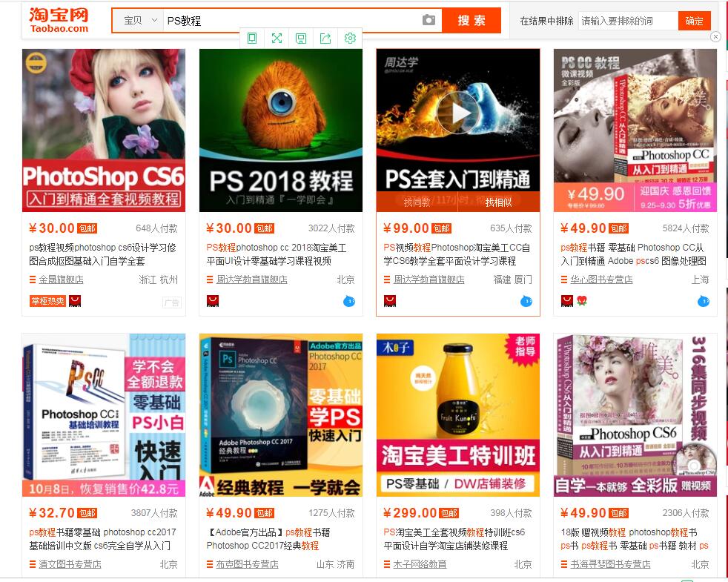Click the shop icon beside 清文图书专营店
The image size is (728, 582).
click(33, 564)
